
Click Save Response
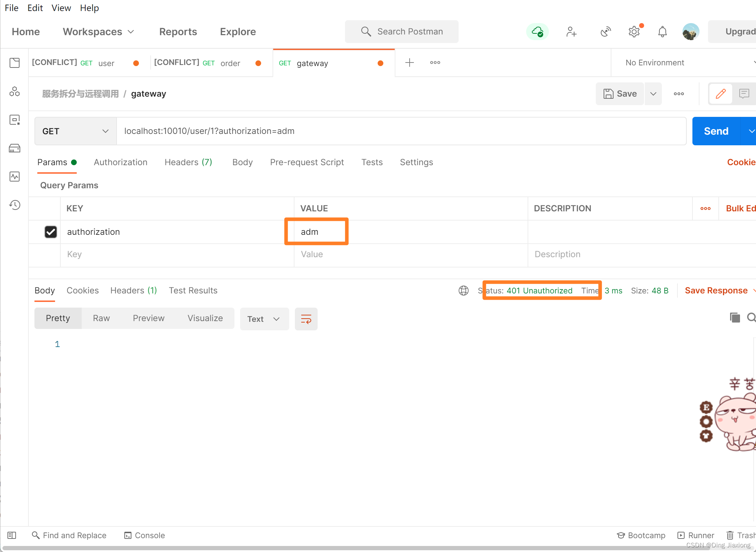pos(716,291)
